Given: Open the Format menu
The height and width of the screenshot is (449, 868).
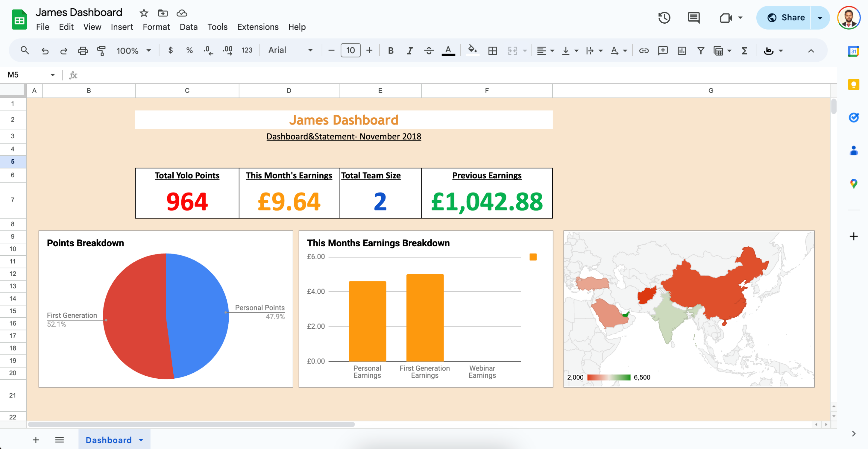Looking at the screenshot, I should coord(156,27).
